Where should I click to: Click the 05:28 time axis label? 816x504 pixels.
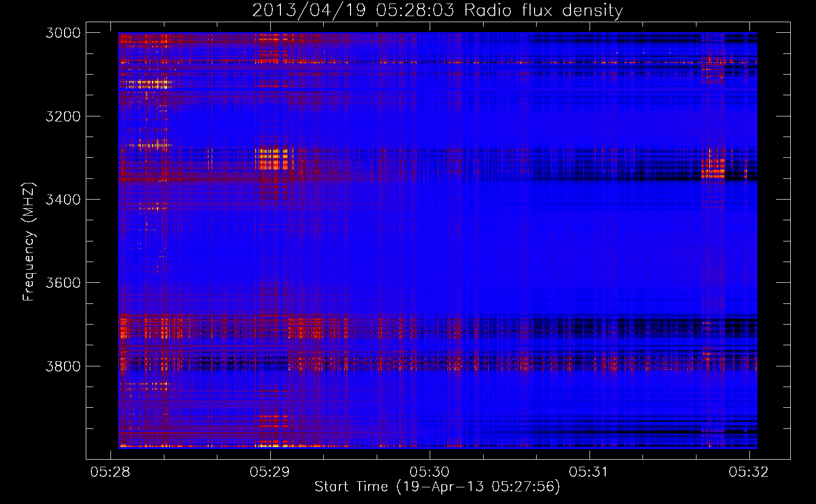(x=110, y=472)
